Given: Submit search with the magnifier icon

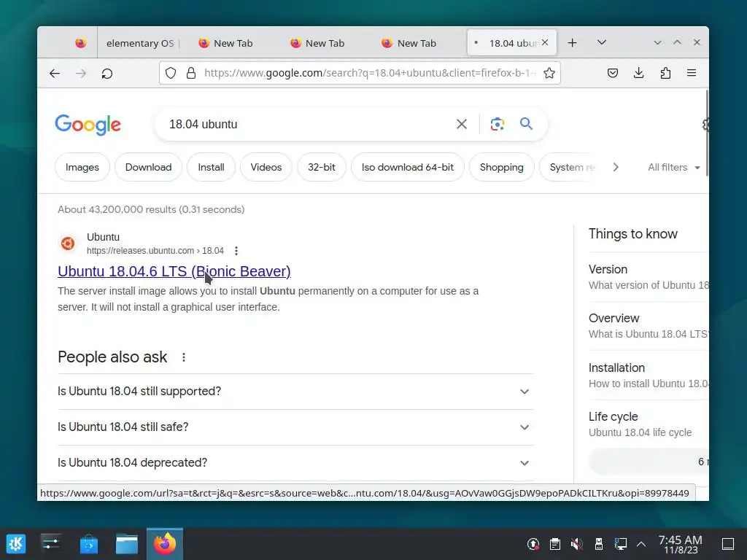Looking at the screenshot, I should pos(526,124).
